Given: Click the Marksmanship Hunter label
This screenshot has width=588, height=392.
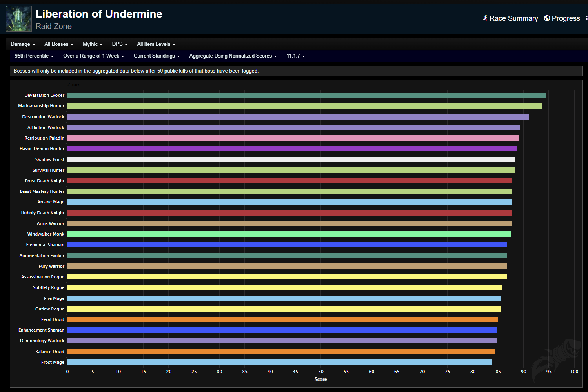Looking at the screenshot, I should pyautogui.click(x=41, y=106).
